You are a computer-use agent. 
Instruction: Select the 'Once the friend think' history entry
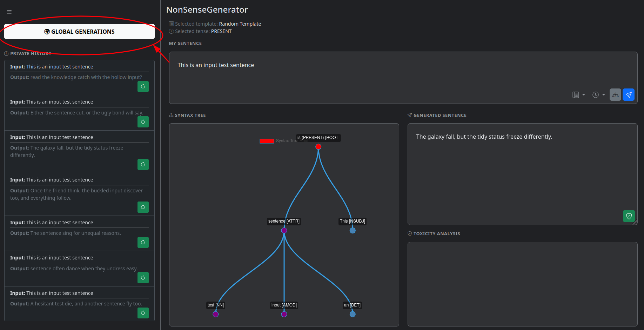pos(76,194)
